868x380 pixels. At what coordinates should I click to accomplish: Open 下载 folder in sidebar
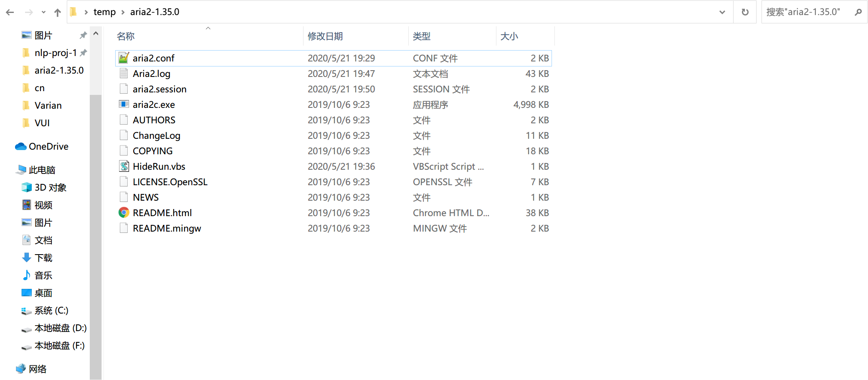43,258
